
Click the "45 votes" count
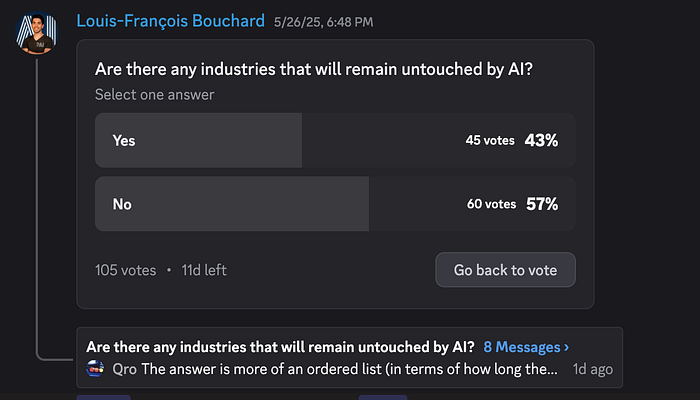point(490,141)
